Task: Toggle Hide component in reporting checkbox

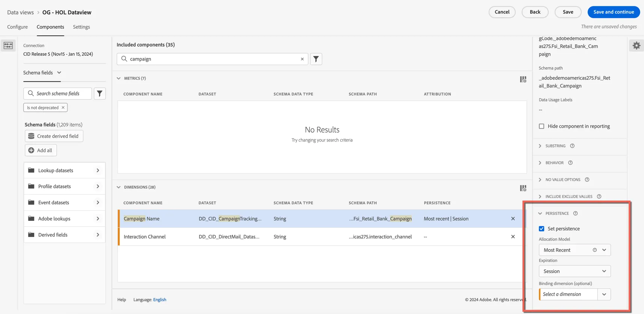Action: (542, 126)
